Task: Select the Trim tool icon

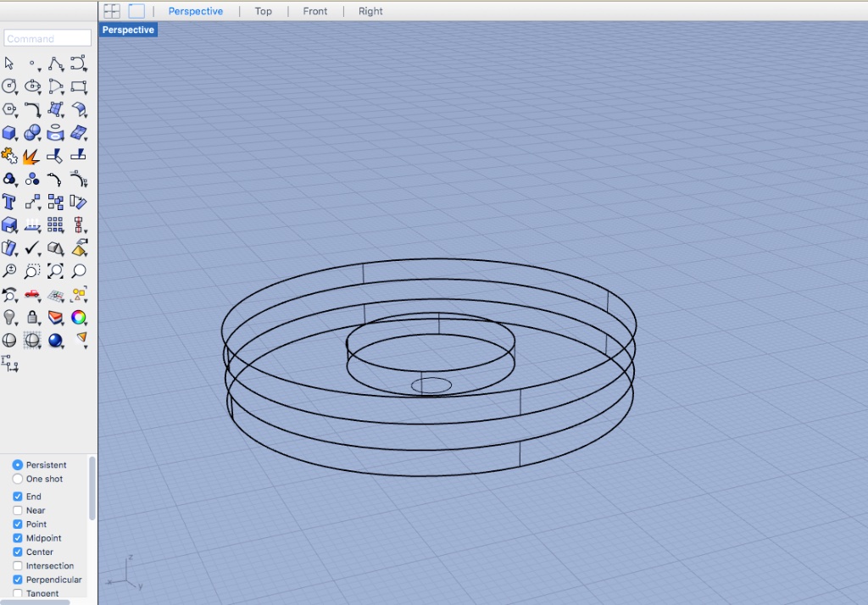Action: tap(55, 156)
